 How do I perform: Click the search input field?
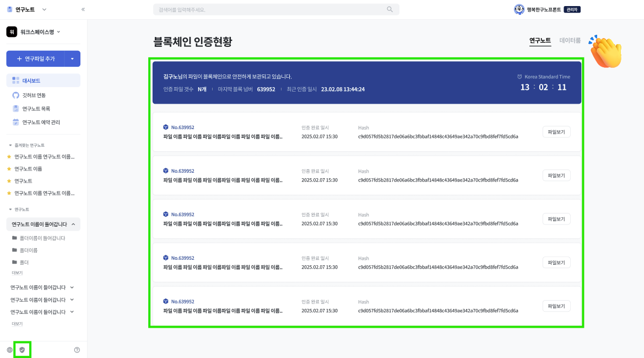coord(276,9)
